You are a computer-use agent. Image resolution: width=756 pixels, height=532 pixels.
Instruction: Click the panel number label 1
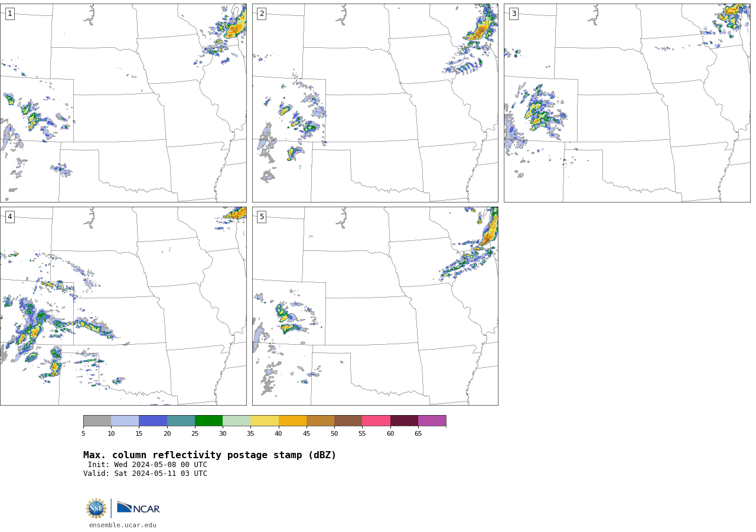[x=9, y=14]
